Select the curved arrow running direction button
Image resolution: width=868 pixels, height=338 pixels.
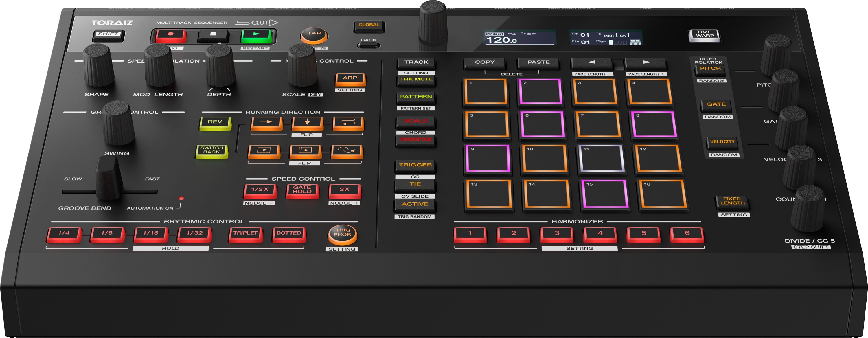(x=347, y=151)
